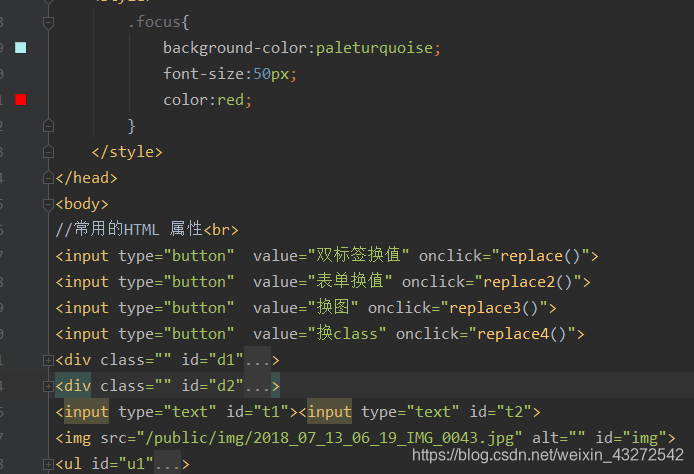
Task: Click the '<body>' tag text
Action: (82, 204)
